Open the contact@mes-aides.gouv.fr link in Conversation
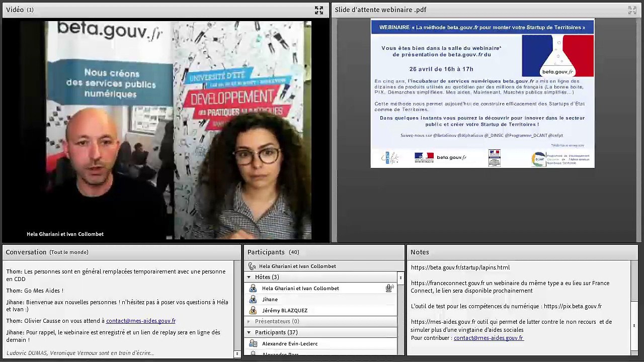 [141, 321]
